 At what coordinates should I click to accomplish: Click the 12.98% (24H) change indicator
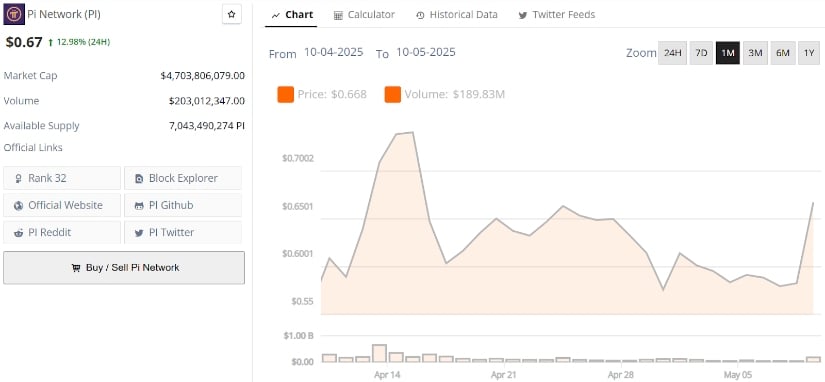pos(79,42)
